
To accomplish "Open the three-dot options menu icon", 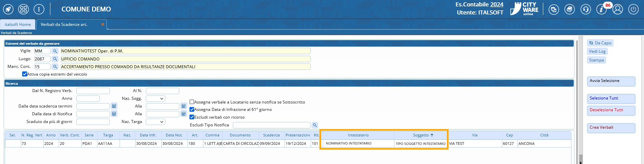I will tap(39, 9).
